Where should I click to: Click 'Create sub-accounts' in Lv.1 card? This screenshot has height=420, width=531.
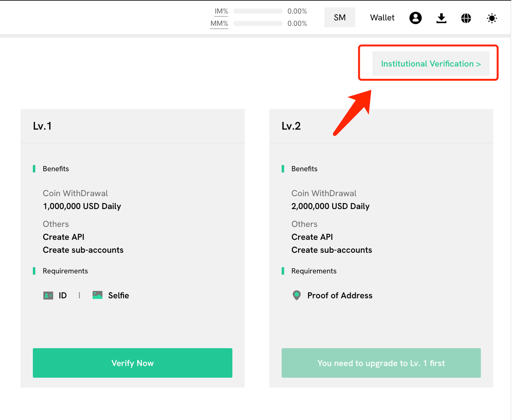(x=83, y=250)
